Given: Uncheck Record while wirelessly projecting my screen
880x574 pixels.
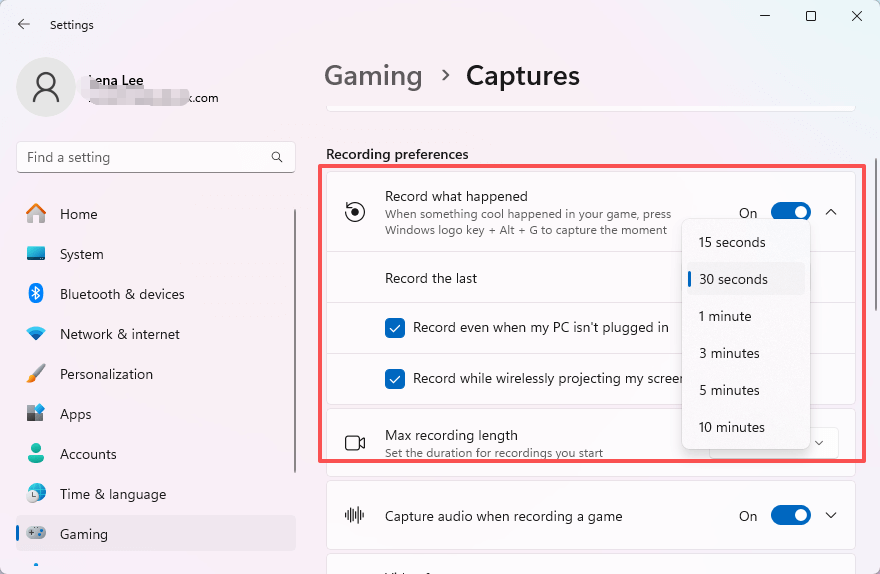Looking at the screenshot, I should (395, 379).
